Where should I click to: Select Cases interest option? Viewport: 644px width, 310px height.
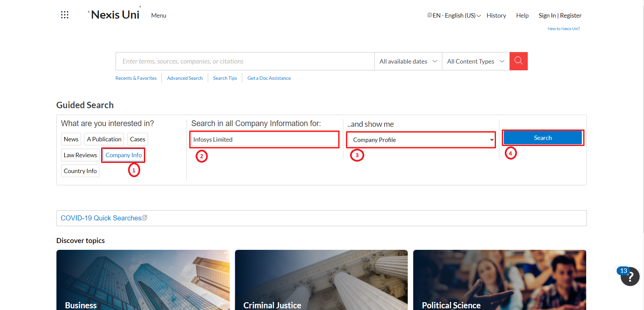[x=138, y=139]
